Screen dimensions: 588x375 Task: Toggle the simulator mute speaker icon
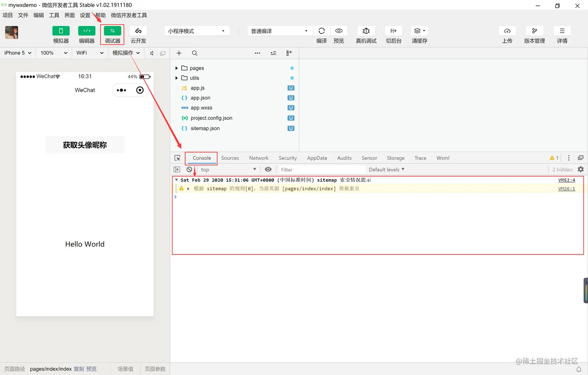152,53
